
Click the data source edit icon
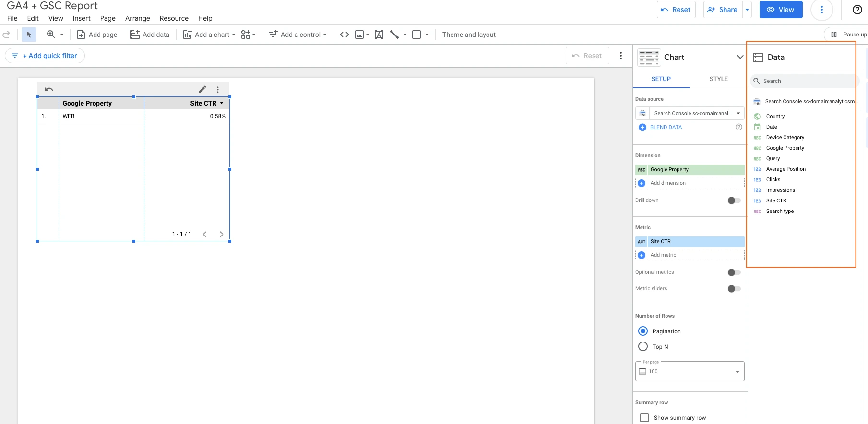[642, 113]
